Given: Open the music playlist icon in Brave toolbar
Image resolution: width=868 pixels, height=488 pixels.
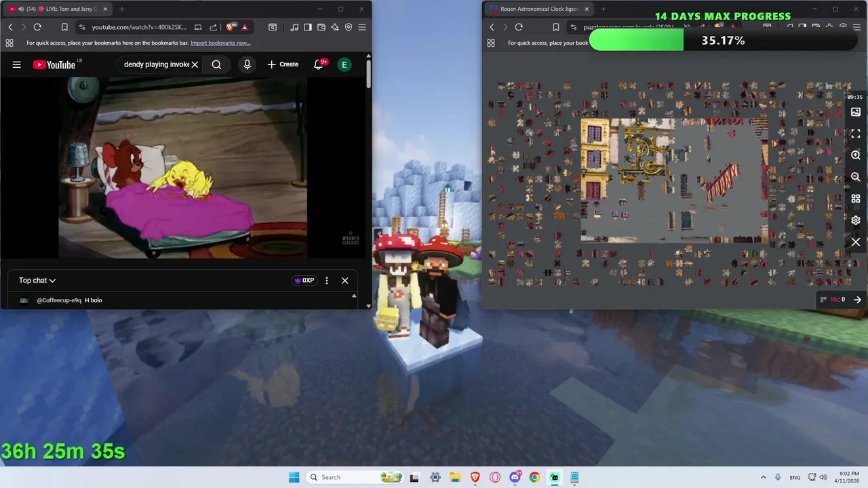Looking at the screenshot, I should coord(294,27).
